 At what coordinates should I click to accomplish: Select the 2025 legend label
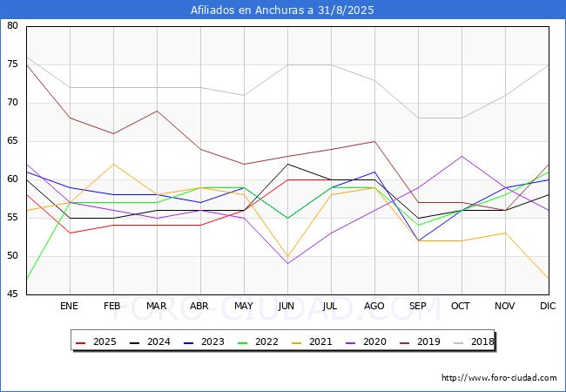104,341
